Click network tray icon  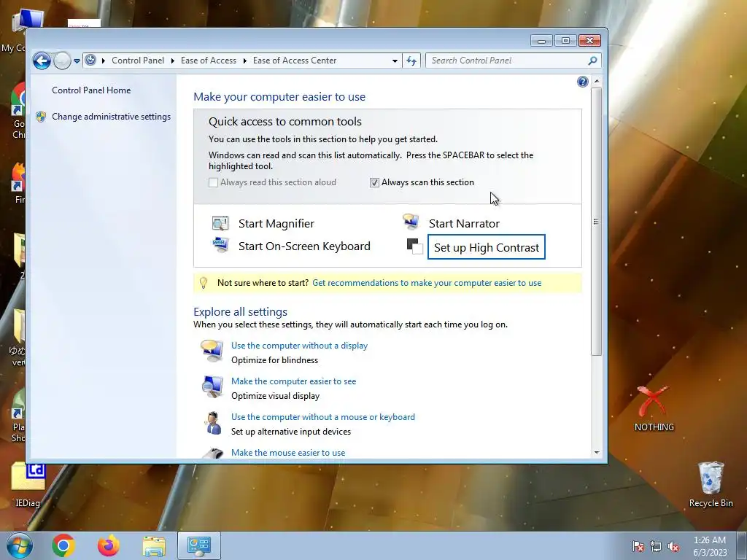tap(656, 547)
